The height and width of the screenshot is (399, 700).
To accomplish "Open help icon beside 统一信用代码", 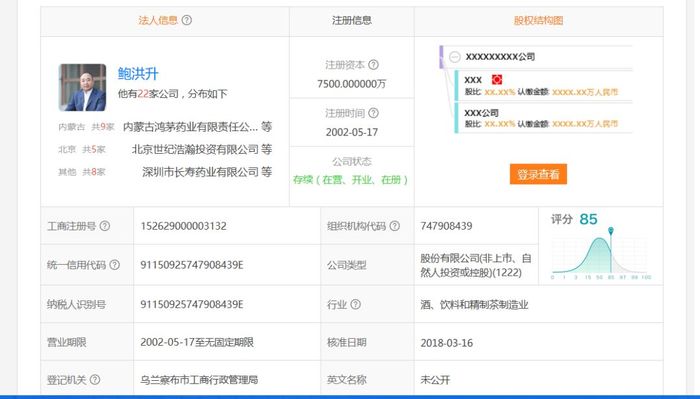I will click(114, 265).
